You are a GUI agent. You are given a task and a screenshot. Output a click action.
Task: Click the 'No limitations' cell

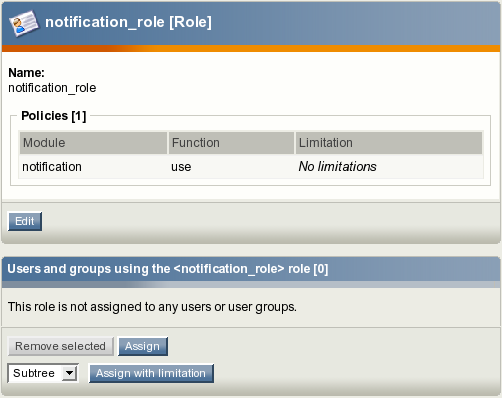[x=337, y=167]
